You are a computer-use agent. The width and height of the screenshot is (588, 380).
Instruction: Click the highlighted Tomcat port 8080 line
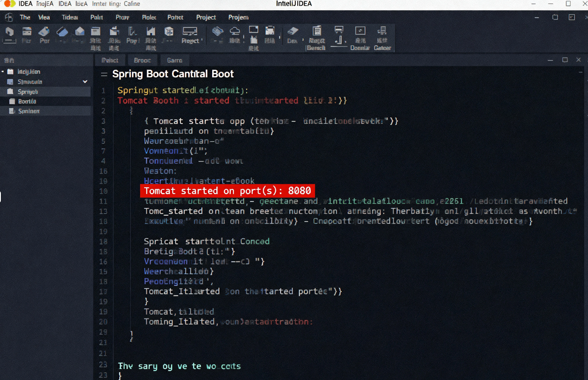tap(228, 190)
